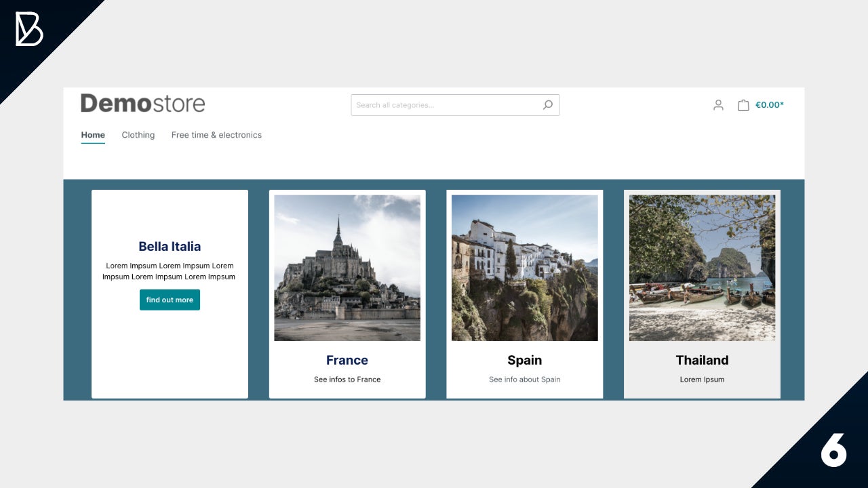Viewport: 868px width, 488px height.
Task: Open the France castle image
Action: (x=347, y=268)
